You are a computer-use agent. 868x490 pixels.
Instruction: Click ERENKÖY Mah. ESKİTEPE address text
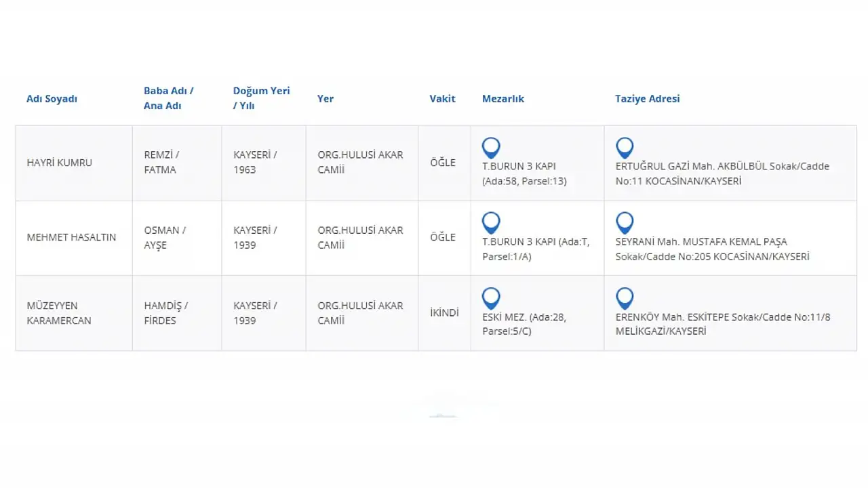(x=723, y=325)
